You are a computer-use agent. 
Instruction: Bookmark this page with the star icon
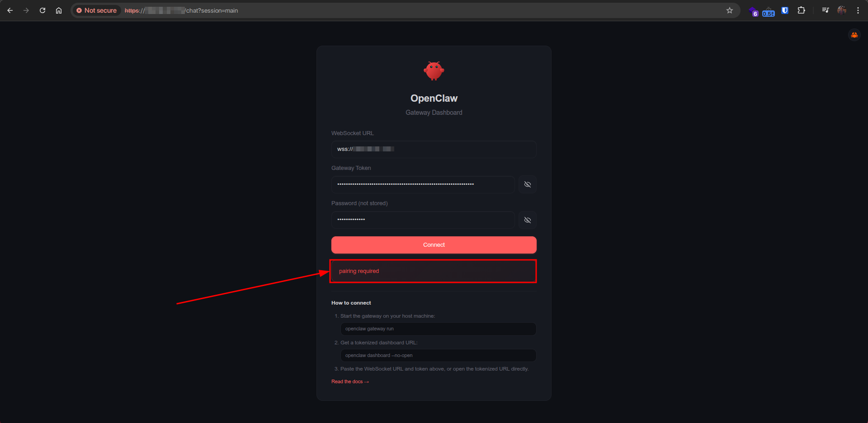click(x=729, y=10)
